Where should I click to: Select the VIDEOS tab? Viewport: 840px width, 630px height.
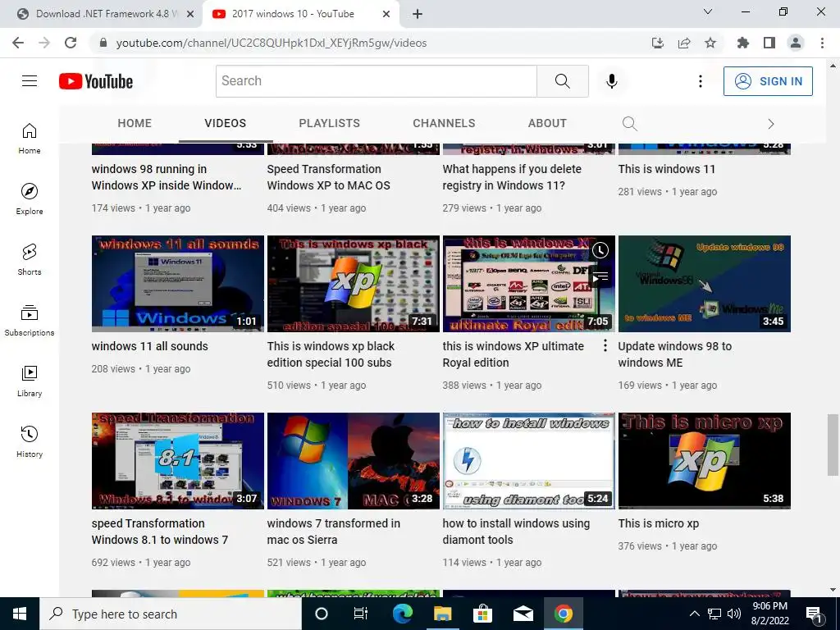click(225, 123)
